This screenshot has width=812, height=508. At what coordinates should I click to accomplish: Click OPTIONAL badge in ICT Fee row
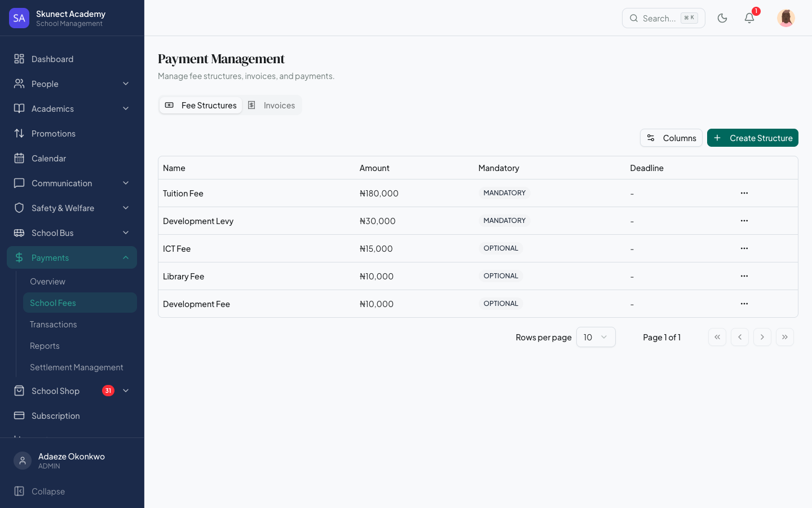pyautogui.click(x=501, y=248)
